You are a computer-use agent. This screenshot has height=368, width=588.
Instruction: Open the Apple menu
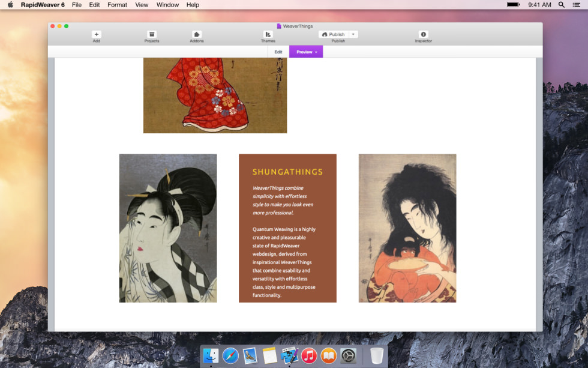click(10, 4)
